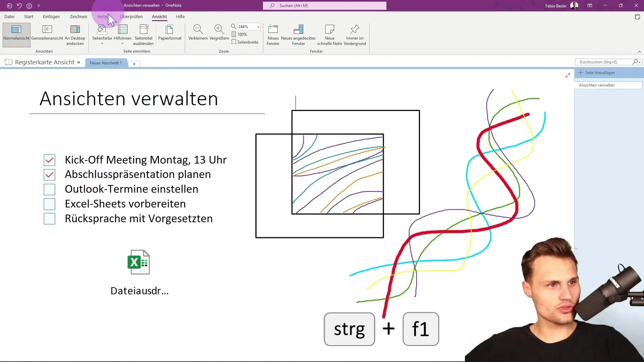Click the back arrow in title bar
The height and width of the screenshot is (362, 644).
point(9,6)
